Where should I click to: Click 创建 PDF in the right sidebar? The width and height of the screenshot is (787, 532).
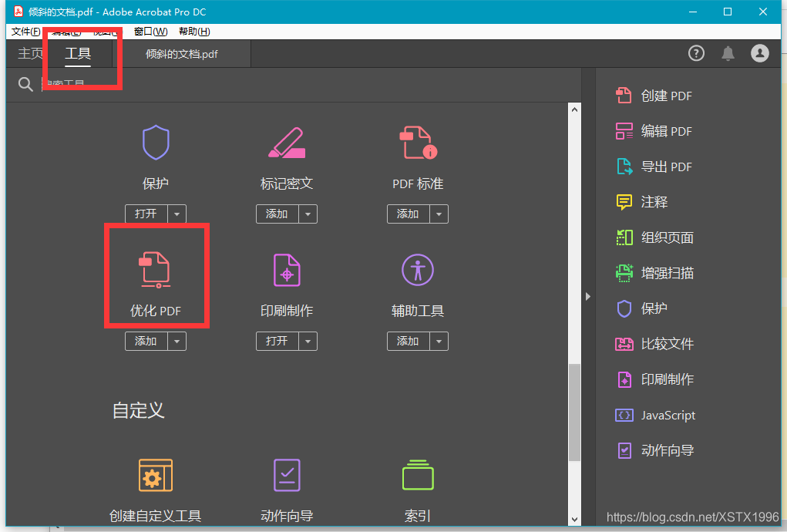pos(654,96)
